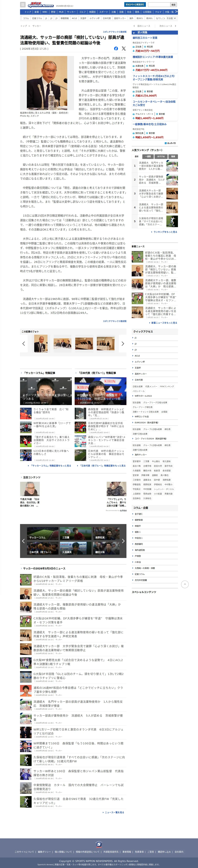198x868 pixels.
Task: Share the article on X
Action: click(x=124, y=48)
